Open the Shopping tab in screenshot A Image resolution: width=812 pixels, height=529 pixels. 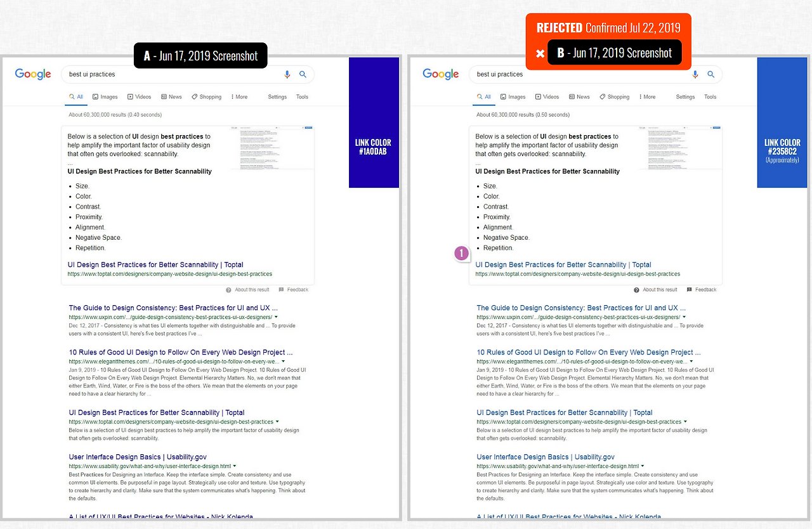click(206, 97)
